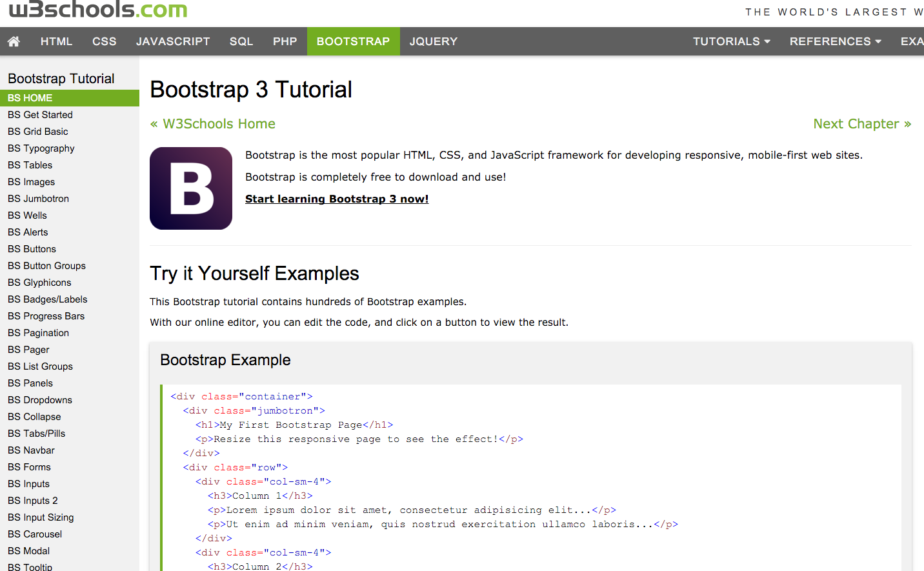924x571 pixels.
Task: Open the JQUERY tab
Action: (x=434, y=41)
